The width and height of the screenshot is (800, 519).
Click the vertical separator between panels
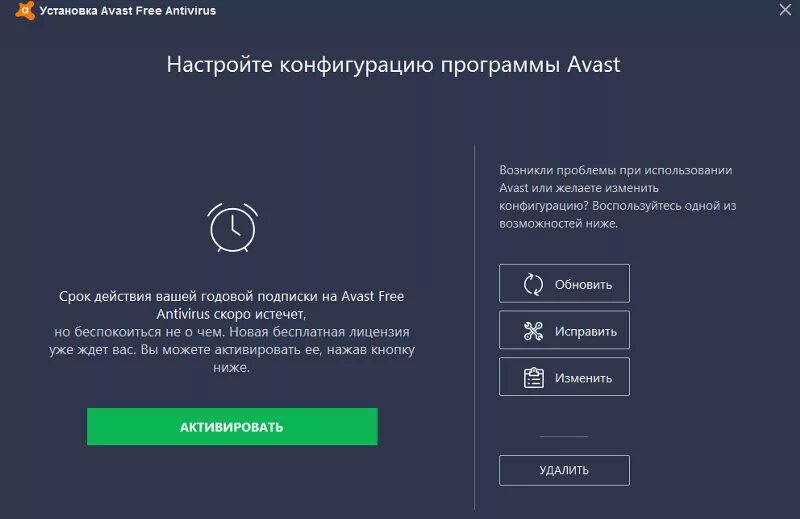click(474, 327)
